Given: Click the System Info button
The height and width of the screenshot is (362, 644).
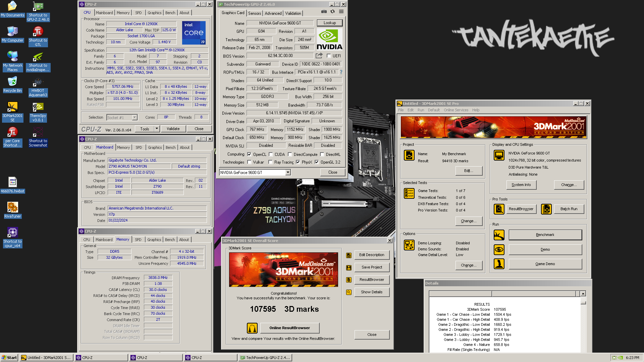Looking at the screenshot, I should [521, 185].
